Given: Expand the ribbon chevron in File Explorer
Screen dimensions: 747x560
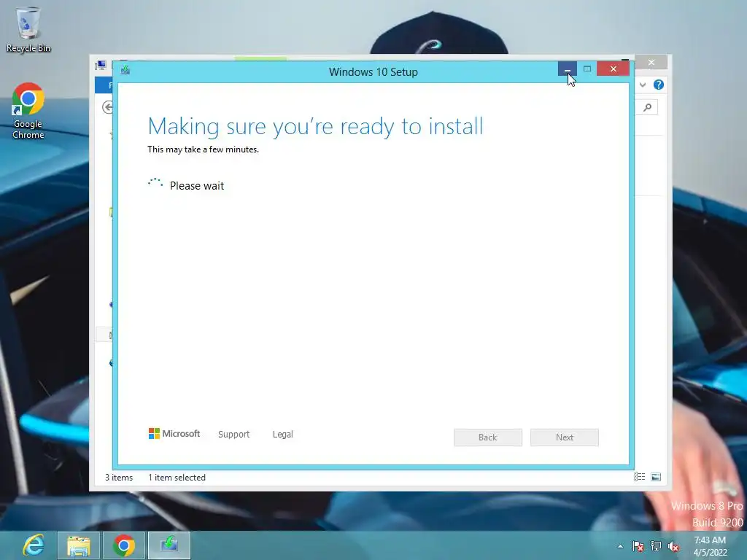Looking at the screenshot, I should point(643,85).
